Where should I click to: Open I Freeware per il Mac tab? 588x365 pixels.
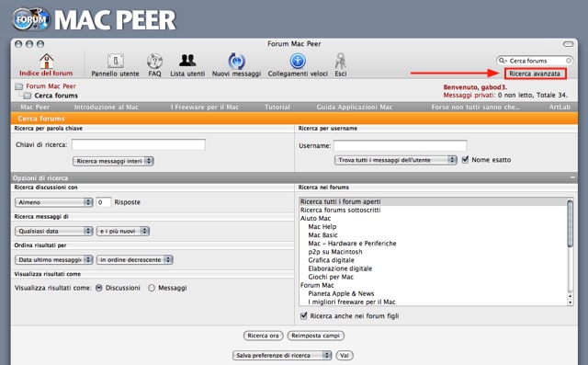tap(205, 107)
